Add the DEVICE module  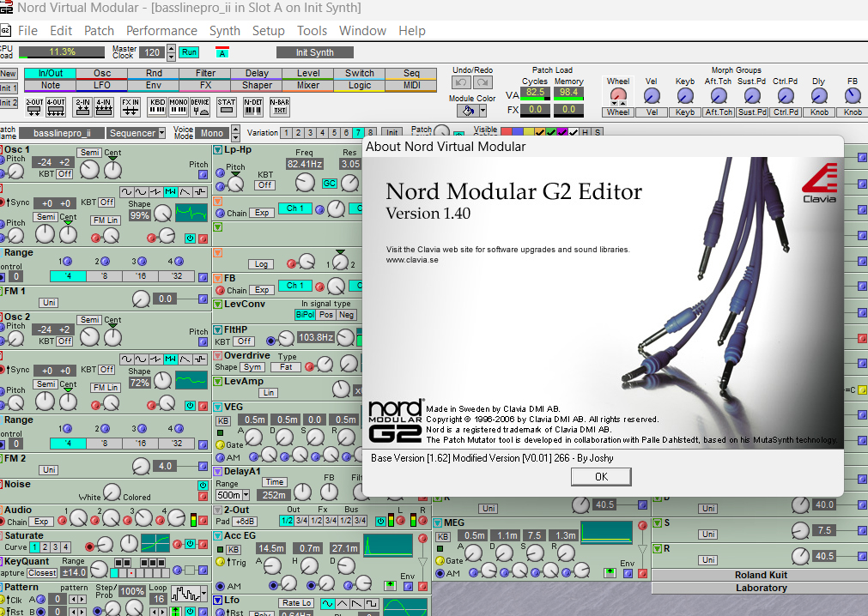(x=200, y=107)
